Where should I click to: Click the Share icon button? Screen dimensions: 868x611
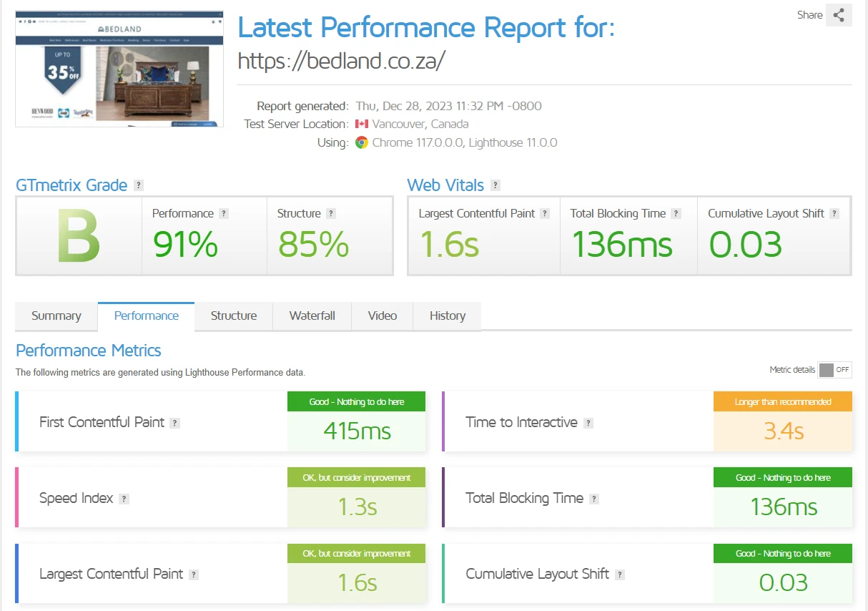pos(838,15)
